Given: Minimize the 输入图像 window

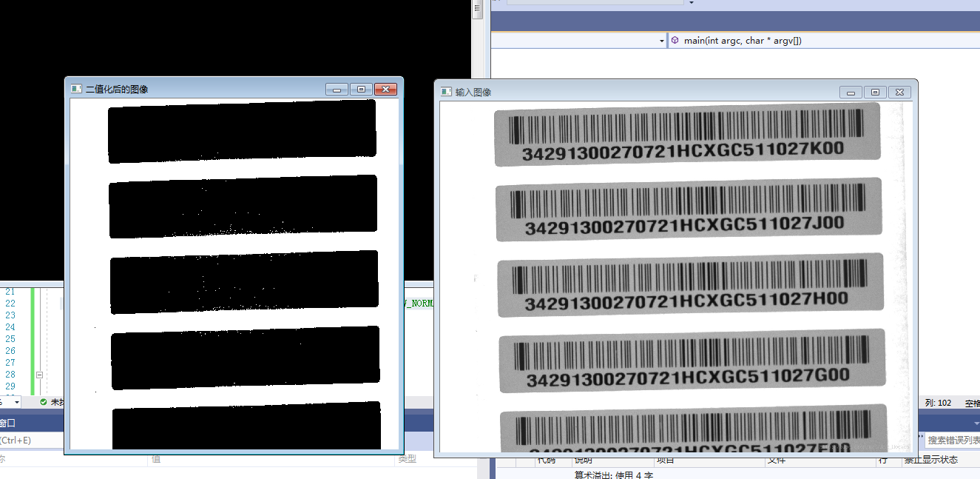Looking at the screenshot, I should (851, 93).
